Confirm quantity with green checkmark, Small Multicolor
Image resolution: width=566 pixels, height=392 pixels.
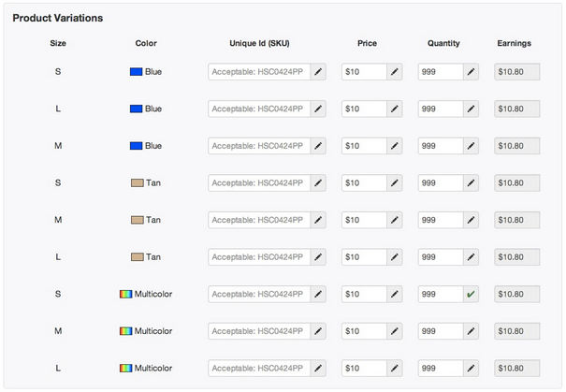point(471,294)
